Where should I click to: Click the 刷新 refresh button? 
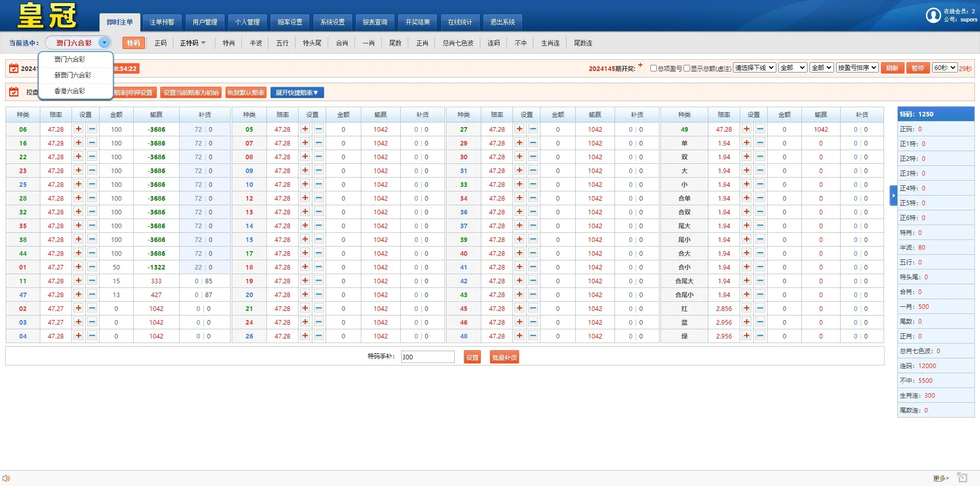point(892,68)
